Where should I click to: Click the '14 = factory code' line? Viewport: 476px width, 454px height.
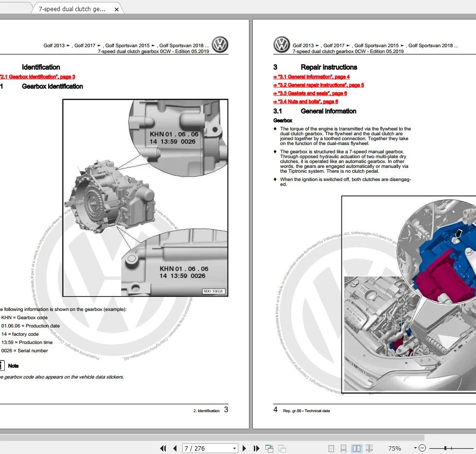coord(20,334)
